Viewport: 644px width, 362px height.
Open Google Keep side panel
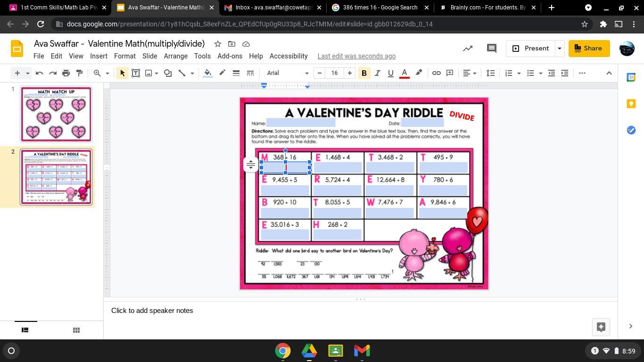pos(631,104)
